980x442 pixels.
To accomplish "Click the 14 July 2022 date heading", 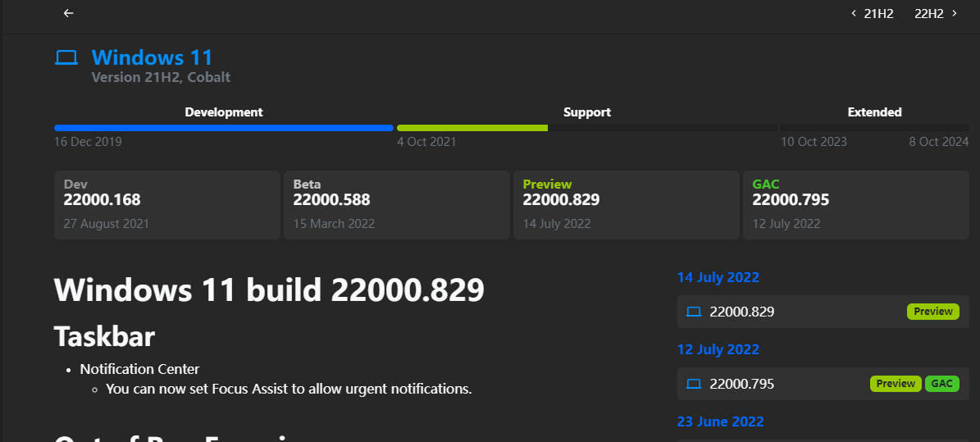I will click(x=718, y=277).
